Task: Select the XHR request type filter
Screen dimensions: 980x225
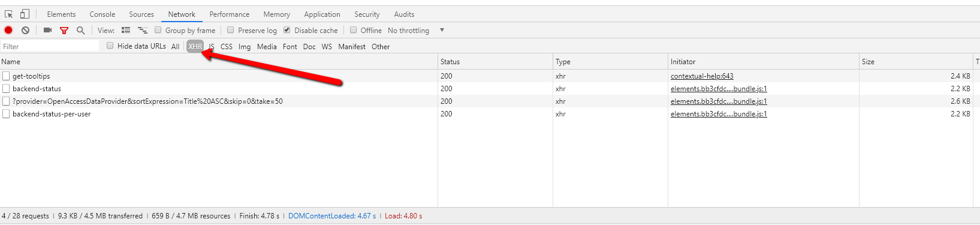Action: [x=195, y=46]
